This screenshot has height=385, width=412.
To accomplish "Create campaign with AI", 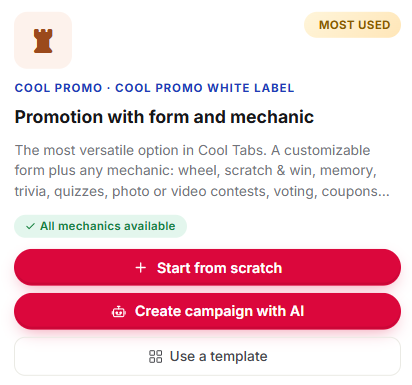I will [x=207, y=311].
